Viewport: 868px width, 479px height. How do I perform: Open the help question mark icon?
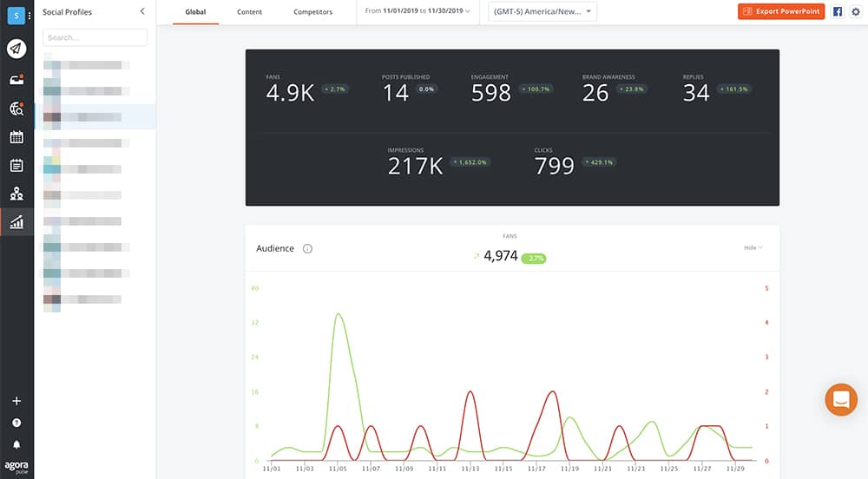(16, 423)
